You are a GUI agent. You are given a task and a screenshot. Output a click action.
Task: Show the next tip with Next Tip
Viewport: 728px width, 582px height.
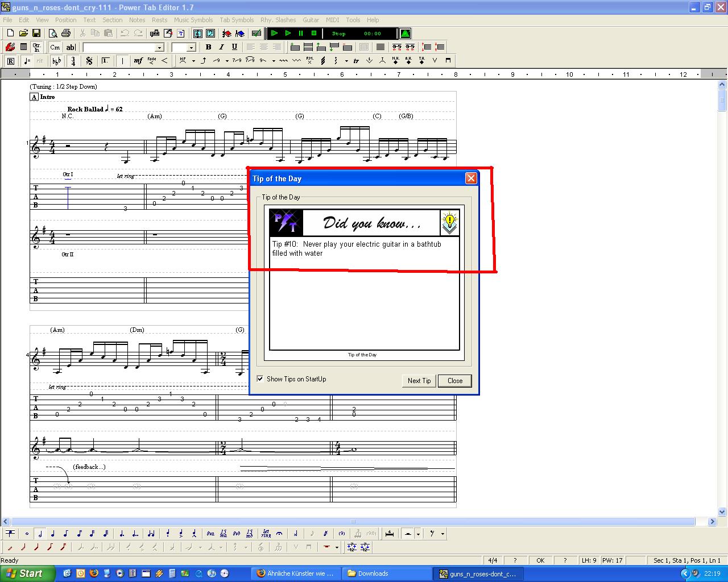[x=419, y=381]
